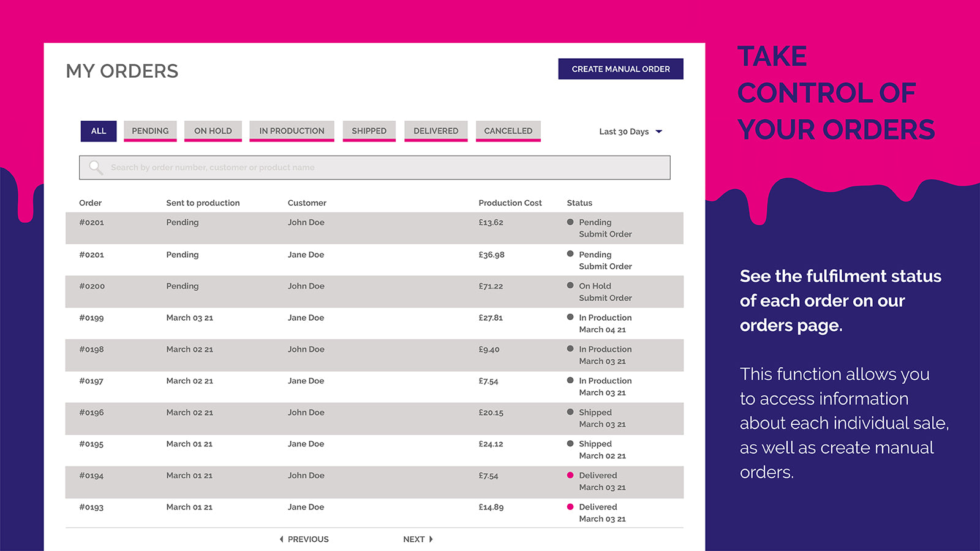Click Submit Order for Jane Doe's #0201
Viewport: 980px width, 551px height.
point(605,266)
